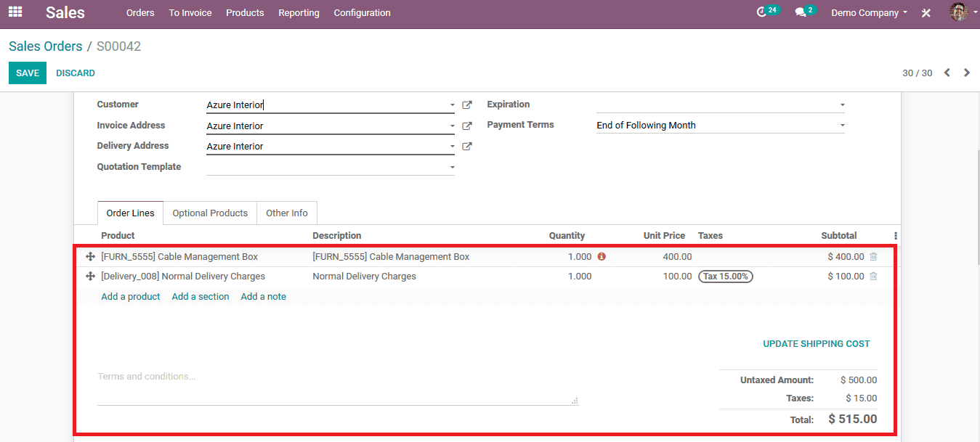Click the unit price 400.00 cell
This screenshot has width=980, height=442.
(677, 257)
